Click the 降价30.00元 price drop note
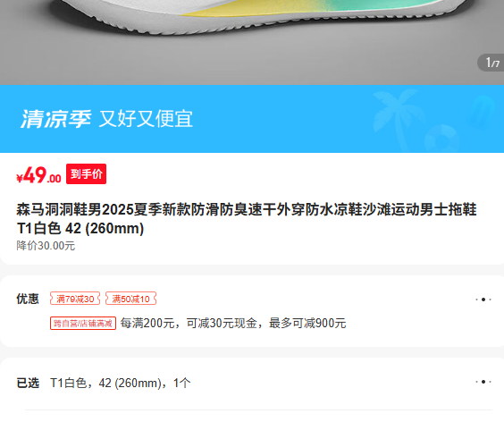The image size is (504, 422). pos(46,246)
